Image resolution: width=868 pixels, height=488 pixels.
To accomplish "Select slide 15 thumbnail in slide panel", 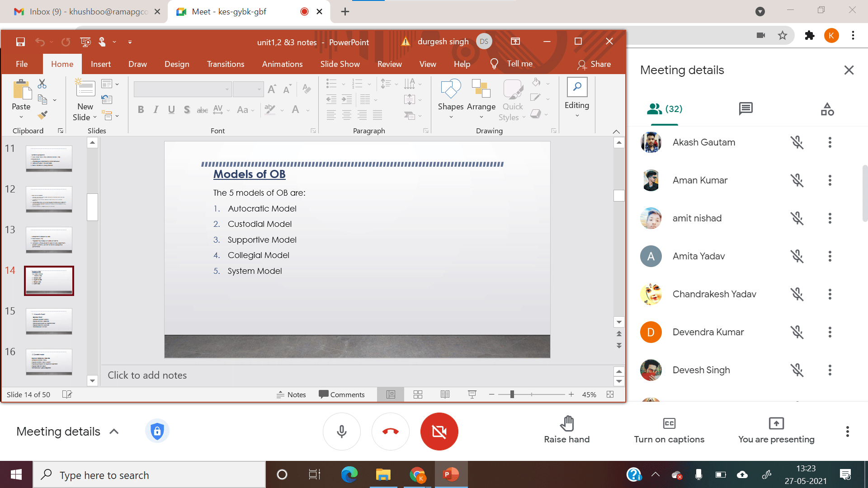I will (x=48, y=321).
